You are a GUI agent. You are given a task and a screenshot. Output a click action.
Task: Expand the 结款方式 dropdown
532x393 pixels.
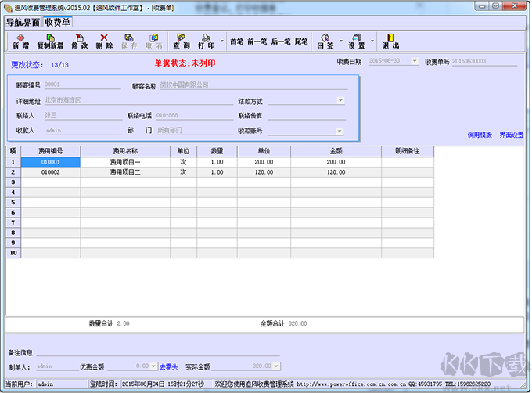[x=340, y=100]
